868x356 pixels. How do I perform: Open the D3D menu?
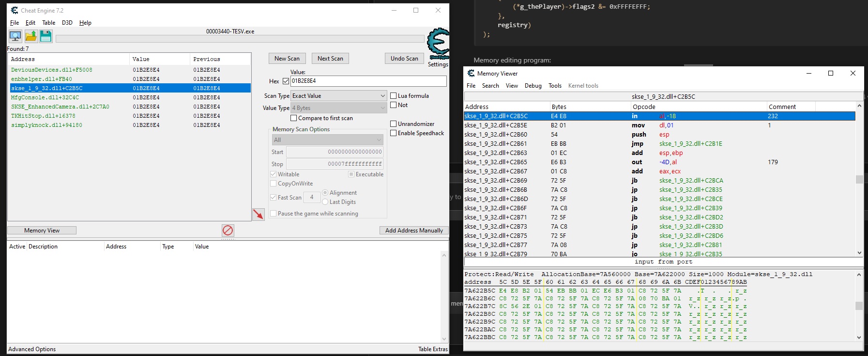click(x=67, y=23)
